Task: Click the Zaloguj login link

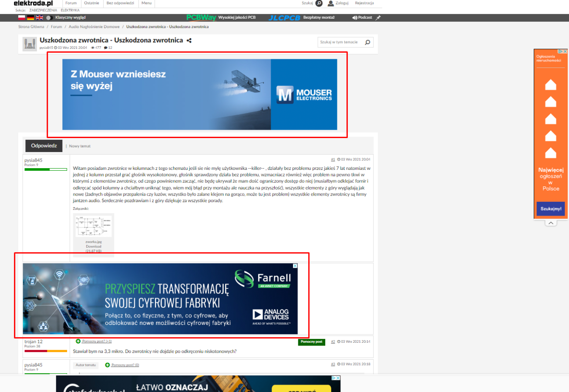Action: (x=342, y=3)
